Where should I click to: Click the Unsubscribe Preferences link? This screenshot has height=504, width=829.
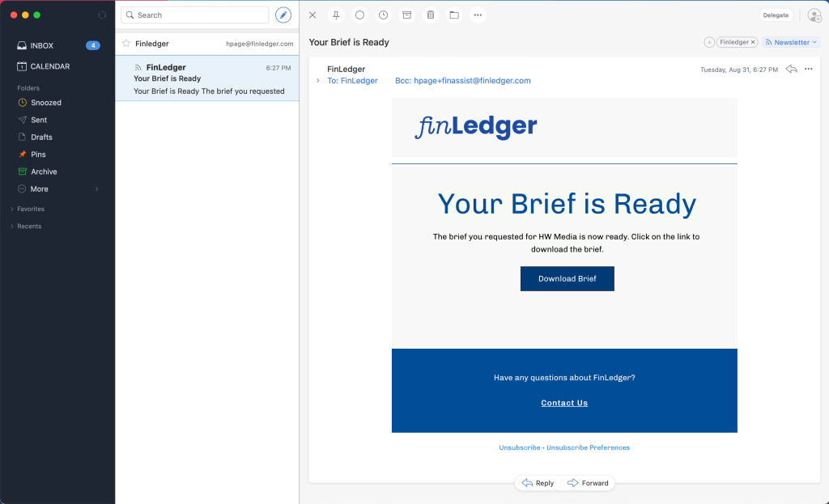(588, 447)
